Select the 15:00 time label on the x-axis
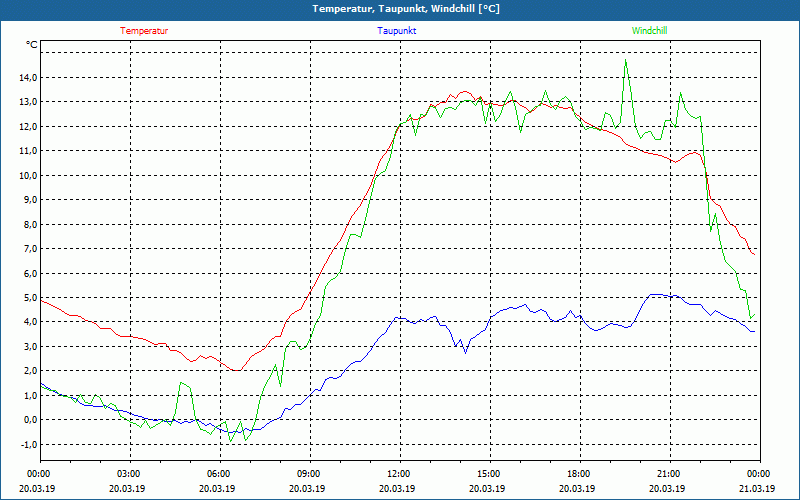Screen dimensions: 800x500 [x=488, y=474]
